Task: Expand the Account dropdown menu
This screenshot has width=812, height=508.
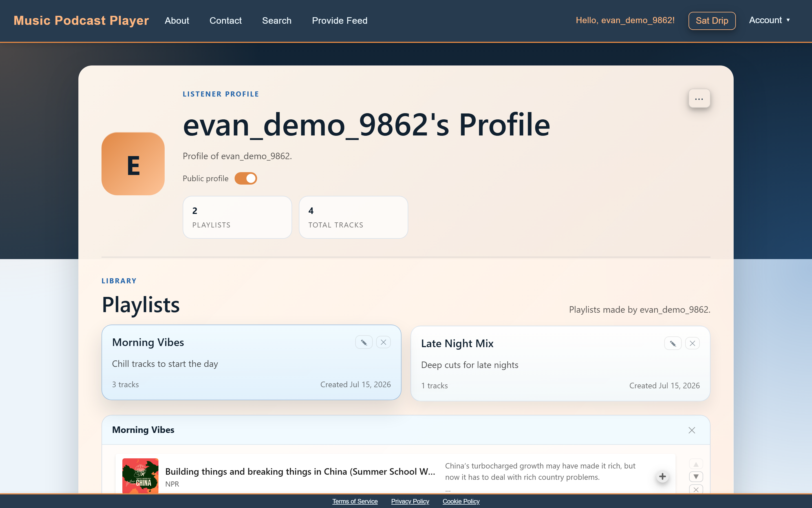Action: click(770, 20)
